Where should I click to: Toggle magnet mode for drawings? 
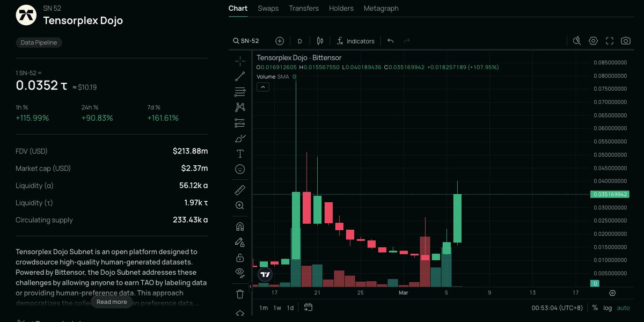click(240, 226)
